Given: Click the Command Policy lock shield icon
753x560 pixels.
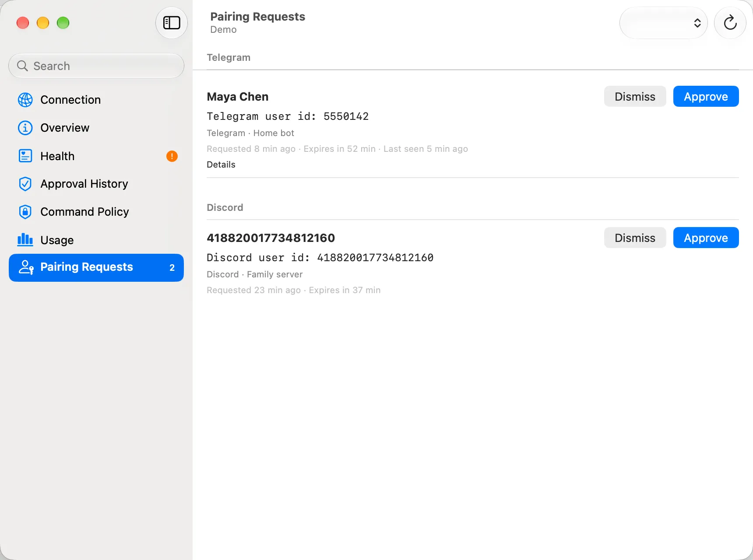Looking at the screenshot, I should 25,212.
